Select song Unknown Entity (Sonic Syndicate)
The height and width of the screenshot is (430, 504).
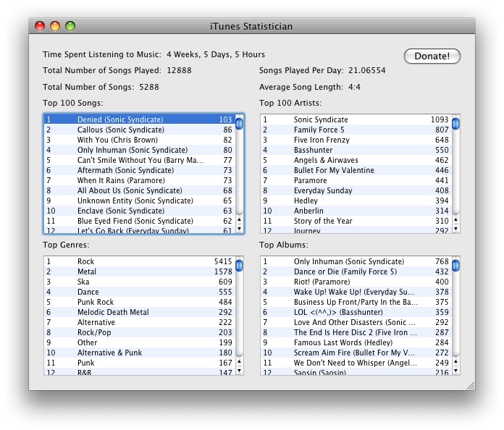140,201
